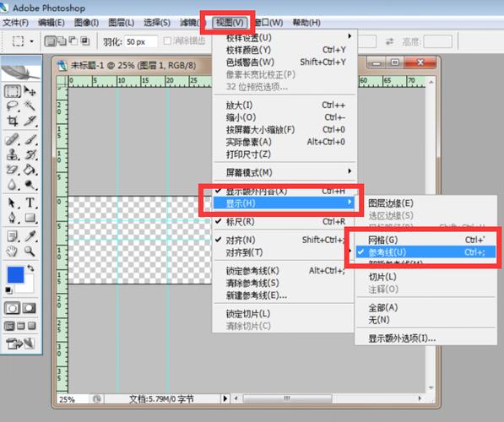
Task: Choose New Guide (新建参考线)
Action: [284, 295]
